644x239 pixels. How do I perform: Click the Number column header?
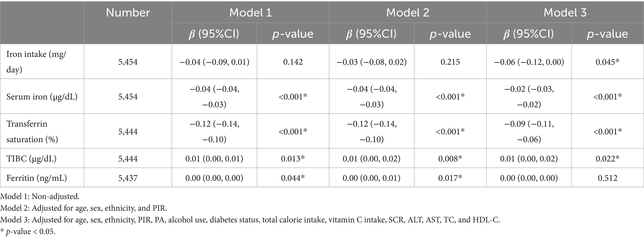pyautogui.click(x=128, y=12)
